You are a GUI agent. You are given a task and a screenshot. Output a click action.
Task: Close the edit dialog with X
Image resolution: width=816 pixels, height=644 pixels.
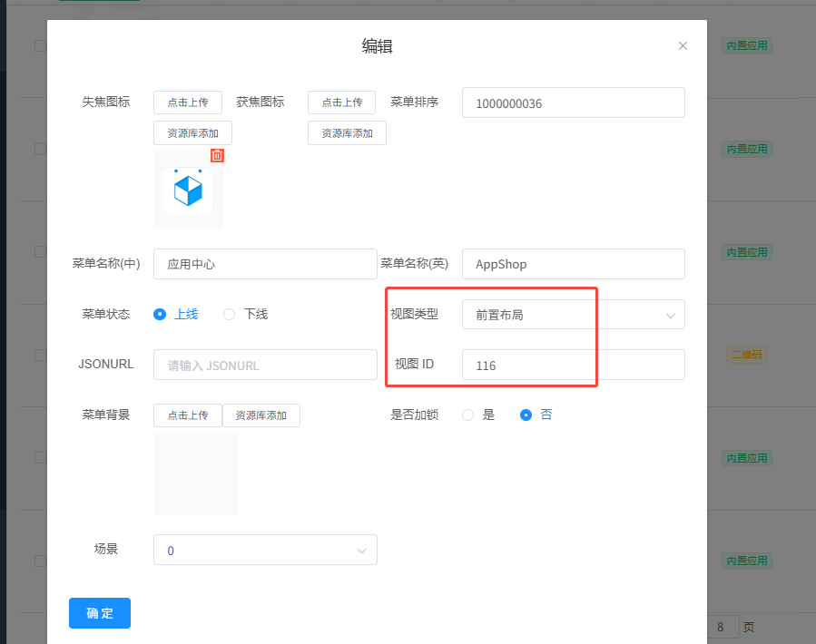[683, 46]
